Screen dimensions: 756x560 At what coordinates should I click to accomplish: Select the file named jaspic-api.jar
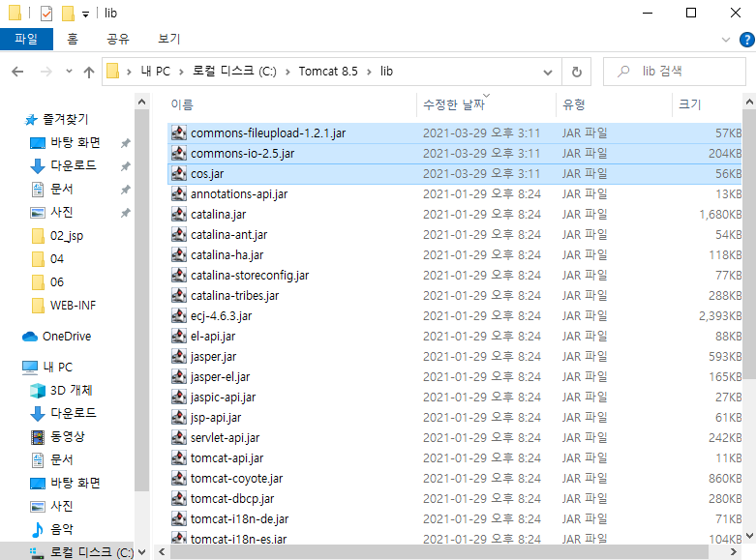[223, 398]
